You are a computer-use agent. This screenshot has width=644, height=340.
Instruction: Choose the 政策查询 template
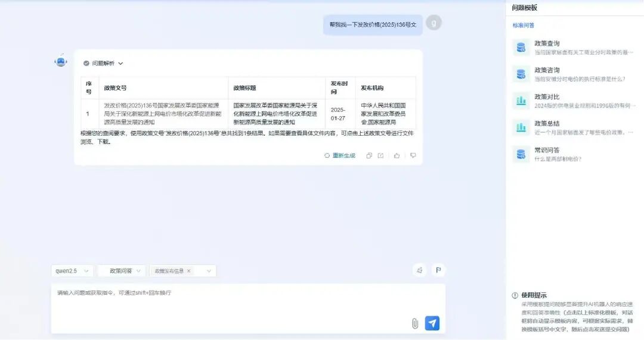click(574, 48)
